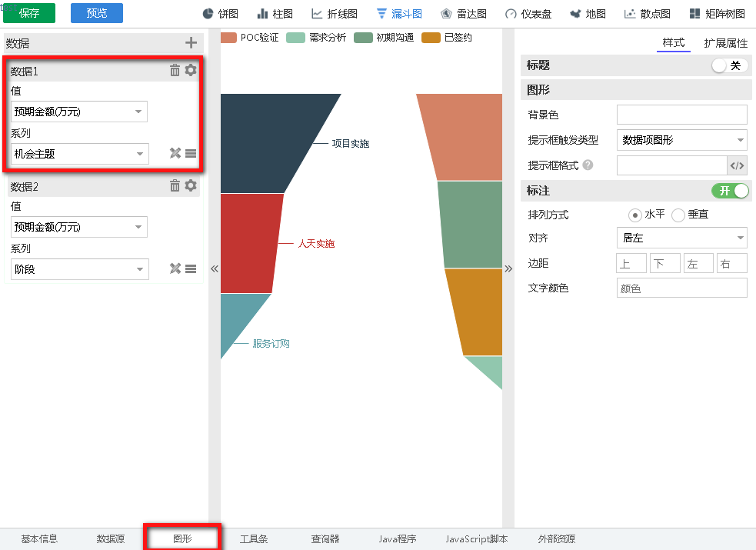The height and width of the screenshot is (550, 756).
Task: Open the 对齐 dropdown showing 居左
Action: pyautogui.click(x=681, y=238)
